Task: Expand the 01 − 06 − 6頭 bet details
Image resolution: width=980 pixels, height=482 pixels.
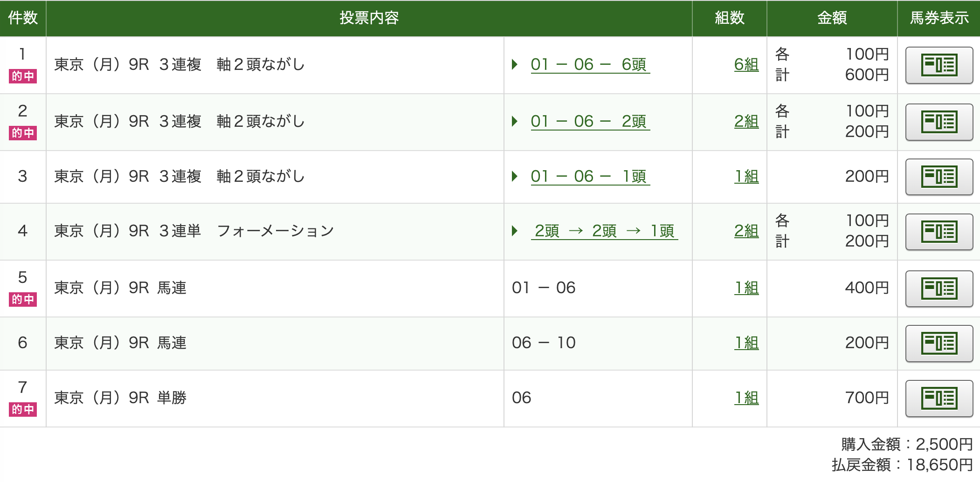Action: (589, 65)
